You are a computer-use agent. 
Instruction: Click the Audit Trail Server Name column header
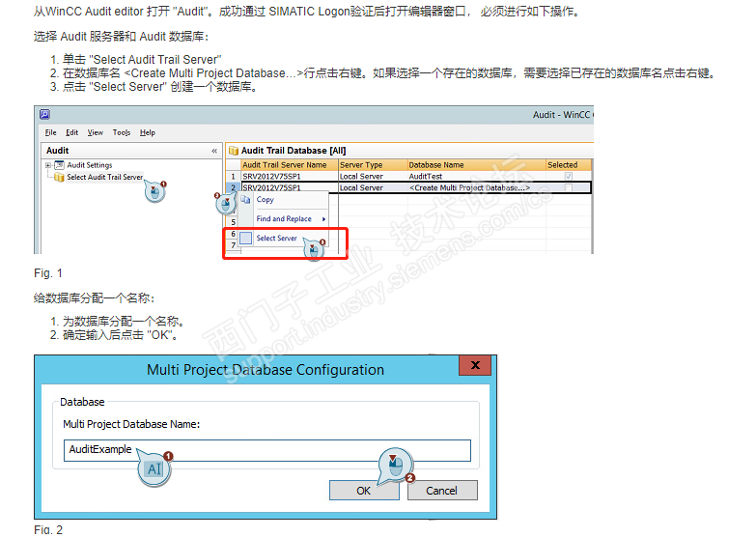coord(290,165)
